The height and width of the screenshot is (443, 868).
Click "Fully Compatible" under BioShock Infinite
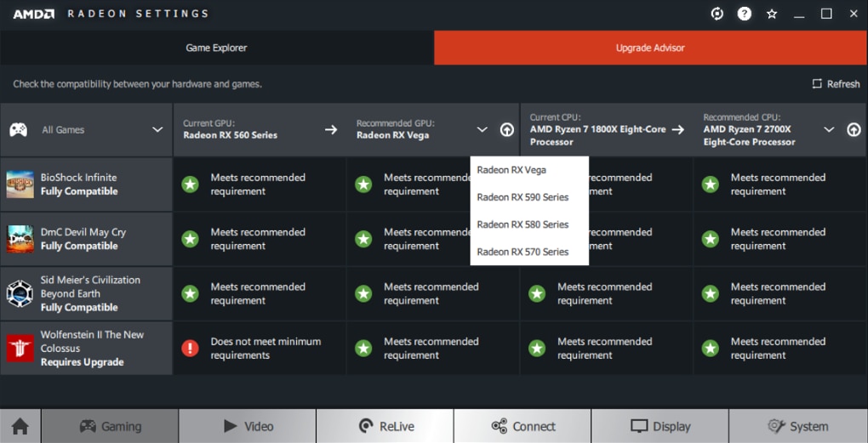coord(79,191)
